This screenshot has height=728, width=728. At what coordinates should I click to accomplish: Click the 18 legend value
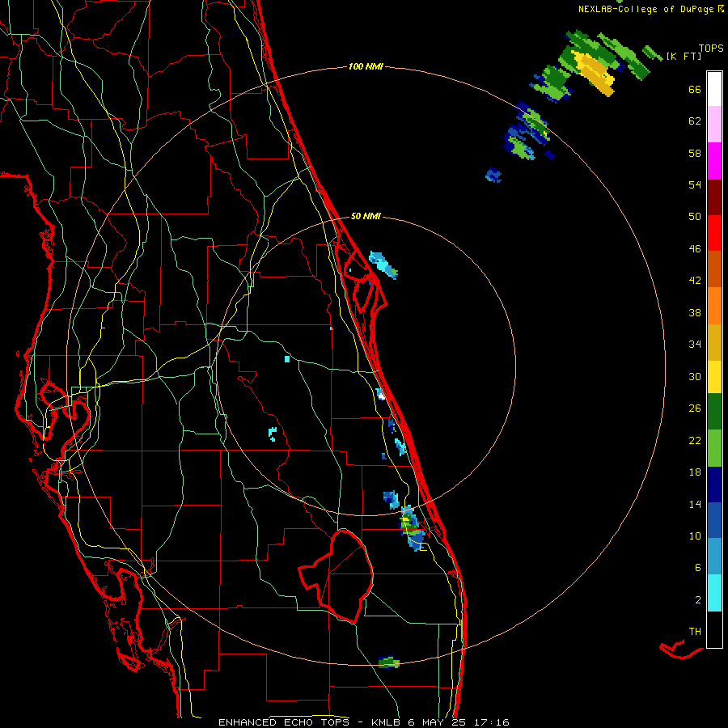coord(695,472)
